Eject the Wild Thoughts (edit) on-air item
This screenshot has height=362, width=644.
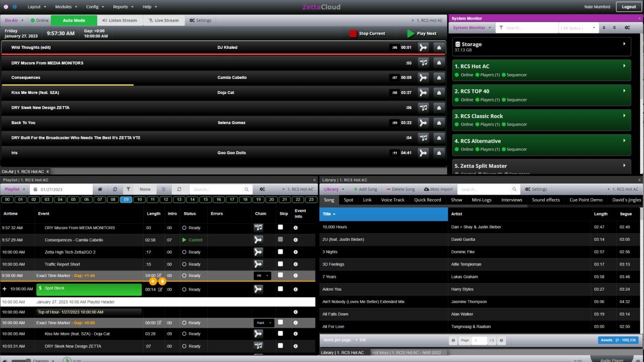tap(439, 47)
